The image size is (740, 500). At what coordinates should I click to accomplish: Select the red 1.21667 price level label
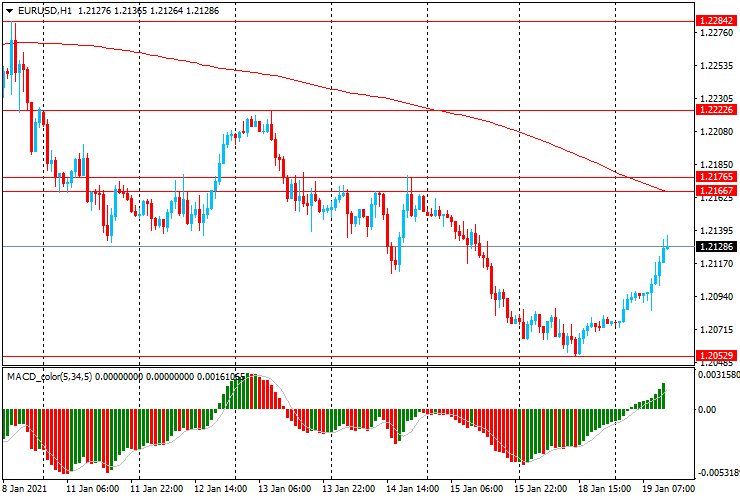click(716, 191)
